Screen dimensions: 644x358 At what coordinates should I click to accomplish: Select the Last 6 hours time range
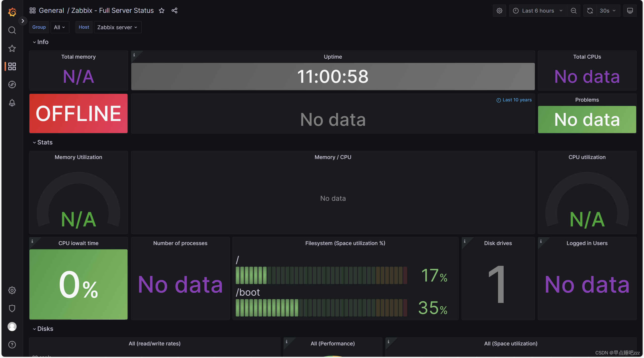[x=536, y=10]
